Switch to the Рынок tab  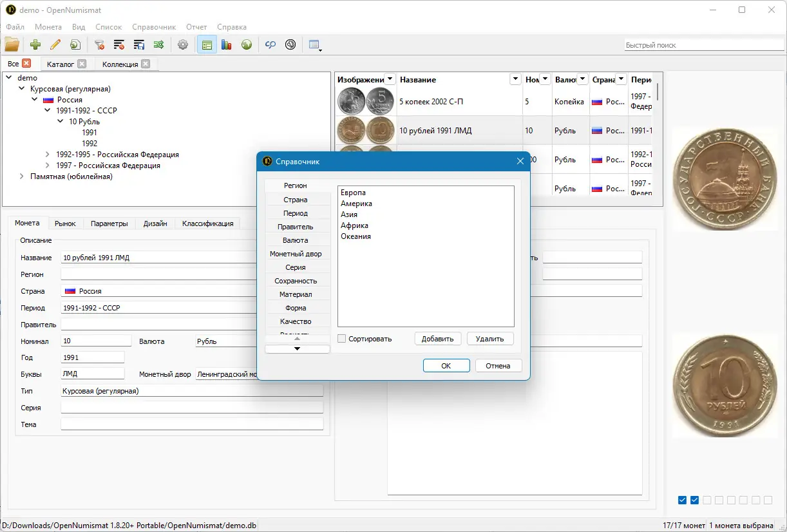(65, 223)
